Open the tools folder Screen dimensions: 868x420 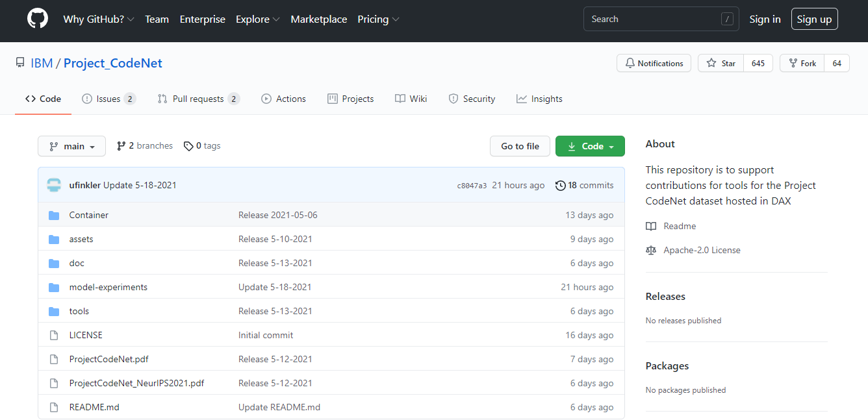[79, 311]
